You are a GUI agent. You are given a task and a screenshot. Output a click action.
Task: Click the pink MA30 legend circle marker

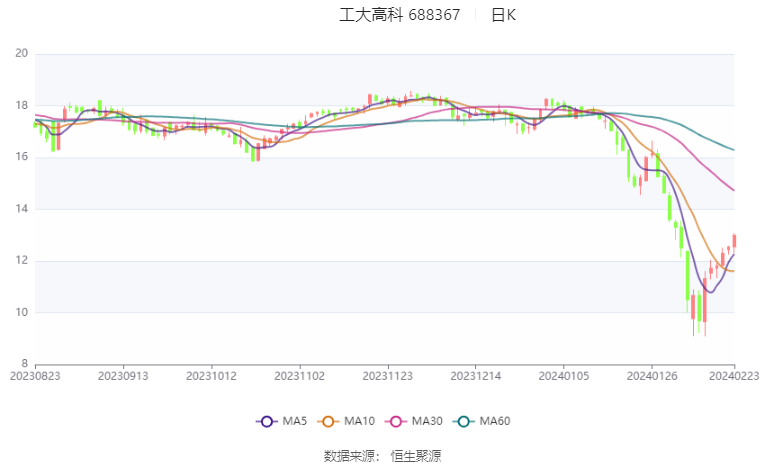click(396, 422)
